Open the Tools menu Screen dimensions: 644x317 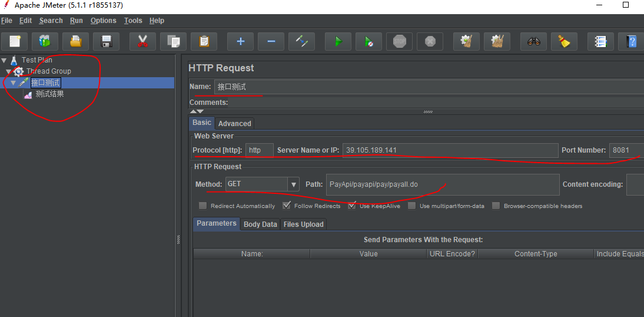[x=133, y=21]
